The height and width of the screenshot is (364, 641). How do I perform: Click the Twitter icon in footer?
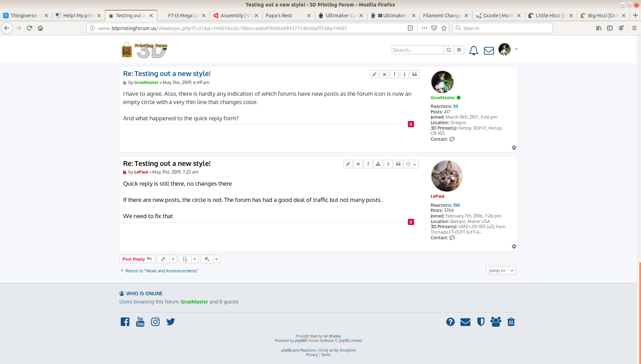(171, 322)
